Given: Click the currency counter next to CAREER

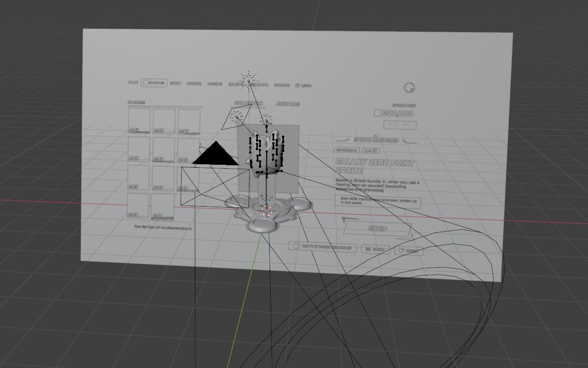Looking at the screenshot, I should 304,86.
